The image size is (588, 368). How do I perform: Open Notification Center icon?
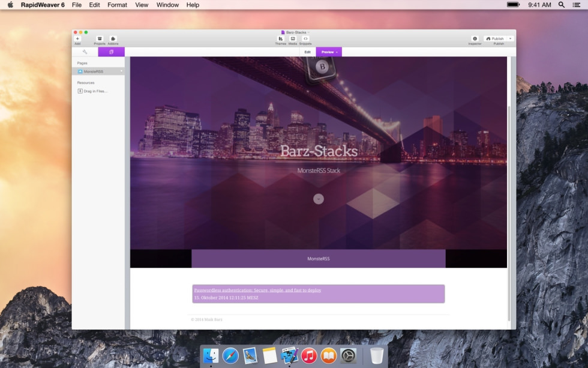tap(577, 5)
